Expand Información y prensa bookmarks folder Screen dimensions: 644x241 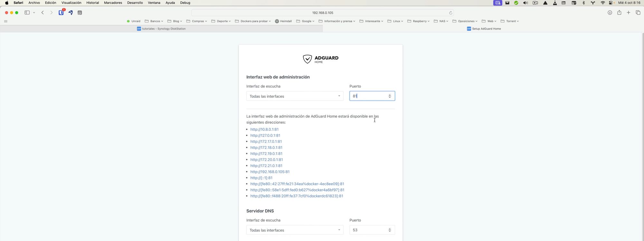point(337,21)
